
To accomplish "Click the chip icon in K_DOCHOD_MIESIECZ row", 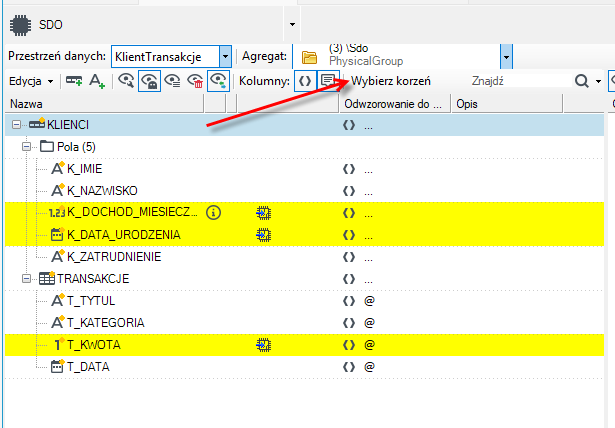I will tap(264, 213).
